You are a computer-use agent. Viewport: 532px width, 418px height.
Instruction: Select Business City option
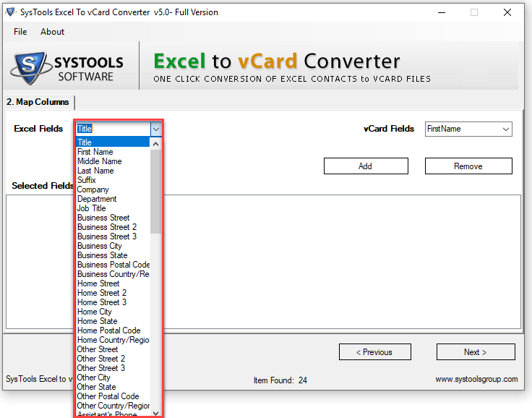point(100,246)
